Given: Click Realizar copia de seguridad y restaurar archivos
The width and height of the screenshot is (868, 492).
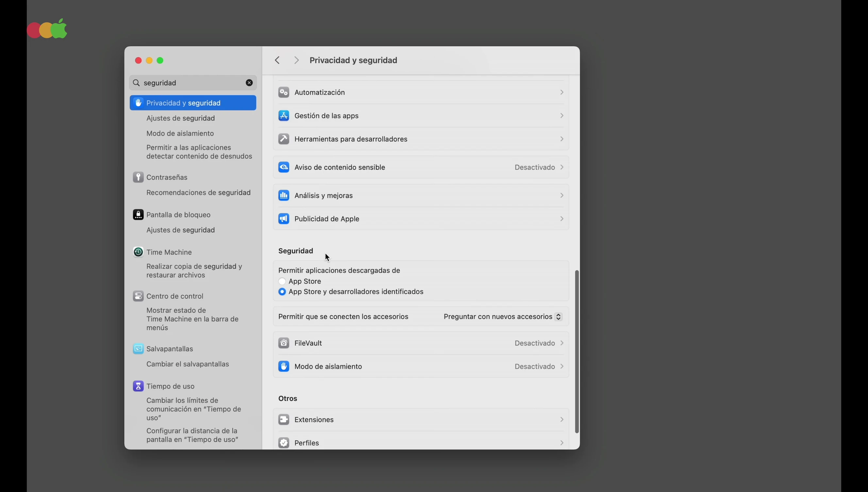Looking at the screenshot, I should pyautogui.click(x=194, y=271).
